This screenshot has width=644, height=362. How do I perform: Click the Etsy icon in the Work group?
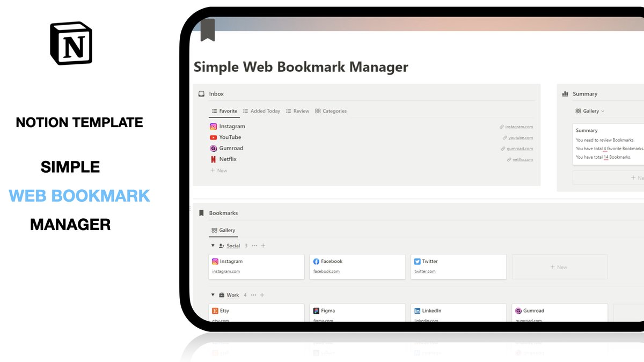215,311
